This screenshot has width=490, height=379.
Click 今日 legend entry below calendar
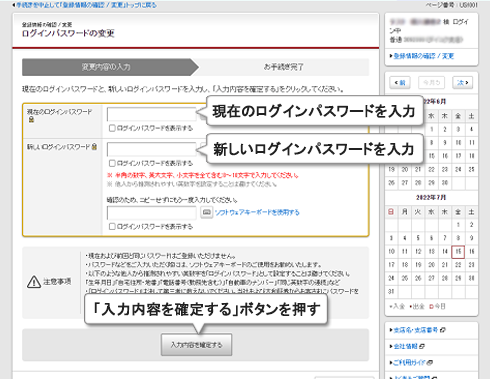437,306
